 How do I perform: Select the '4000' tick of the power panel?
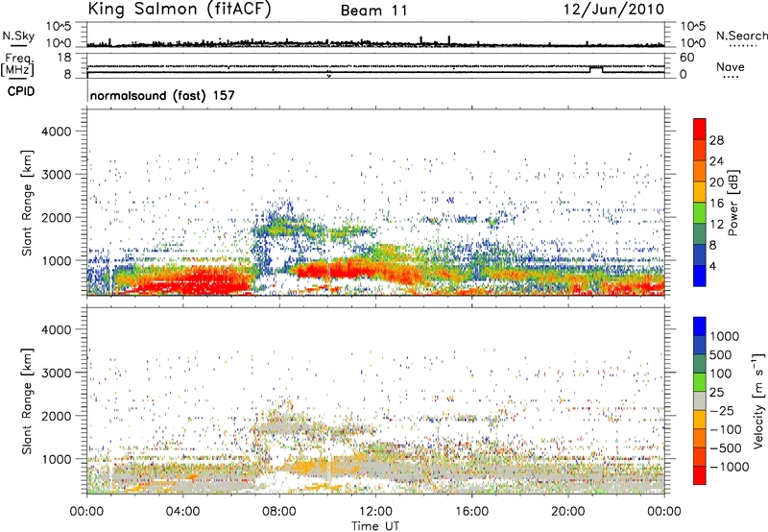pos(56,132)
